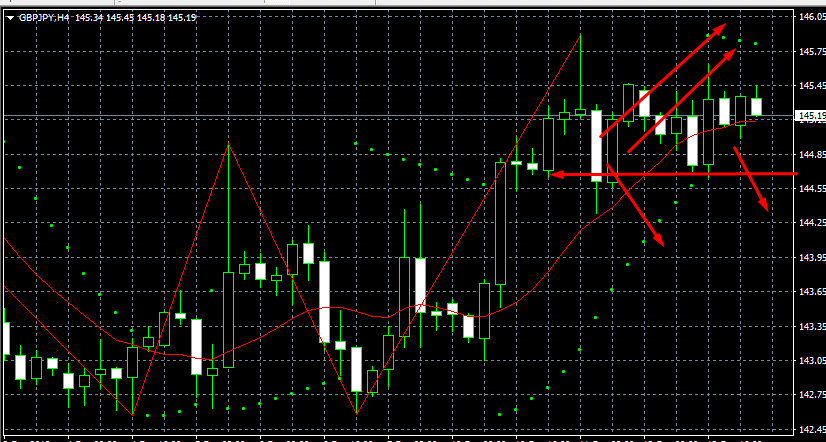Viewport: 826px width, 442px height.
Task: Click the 143.05 price scale label
Action: (x=812, y=361)
